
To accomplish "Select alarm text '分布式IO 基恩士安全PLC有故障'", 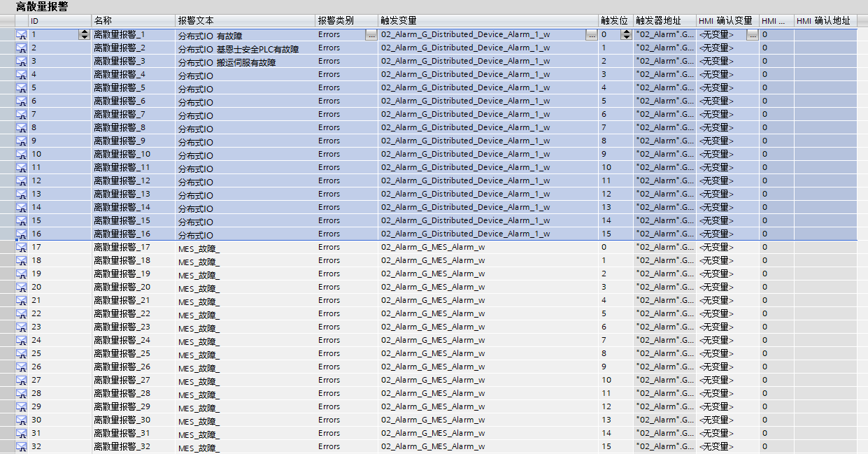I will (239, 49).
